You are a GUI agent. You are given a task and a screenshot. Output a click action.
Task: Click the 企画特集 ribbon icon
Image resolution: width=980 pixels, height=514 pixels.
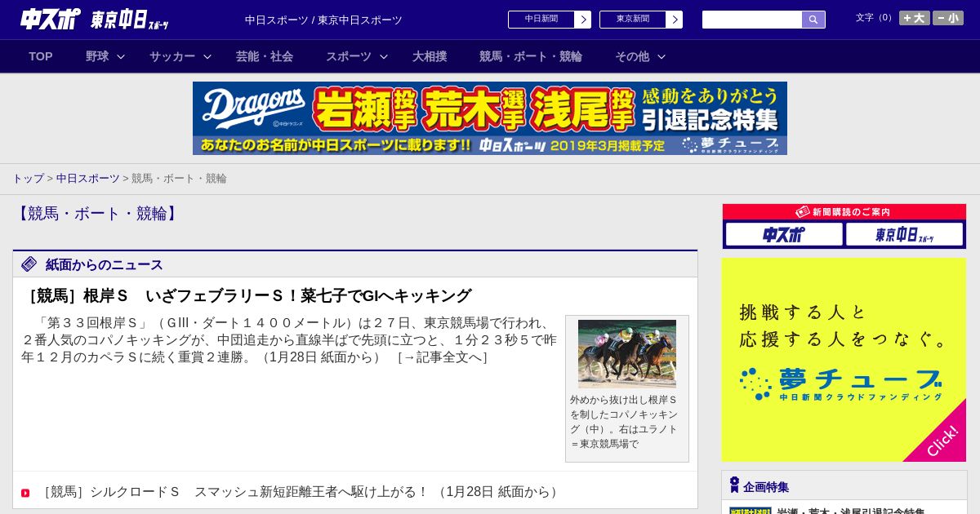coord(734,485)
